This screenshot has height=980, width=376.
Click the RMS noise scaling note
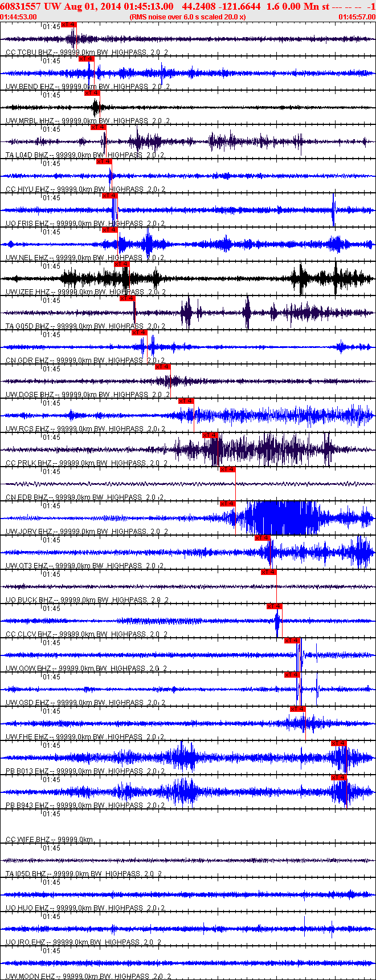[188, 17]
